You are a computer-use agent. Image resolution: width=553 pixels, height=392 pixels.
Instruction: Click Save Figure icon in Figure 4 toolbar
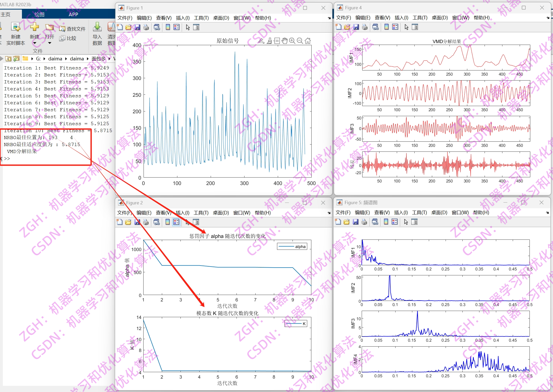(x=356, y=27)
